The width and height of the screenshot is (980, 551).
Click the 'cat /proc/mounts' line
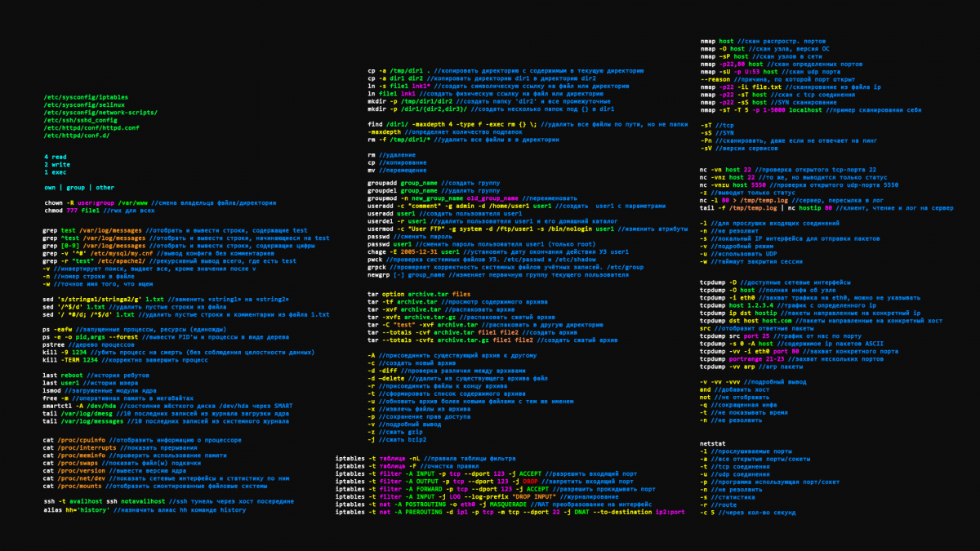155,486
